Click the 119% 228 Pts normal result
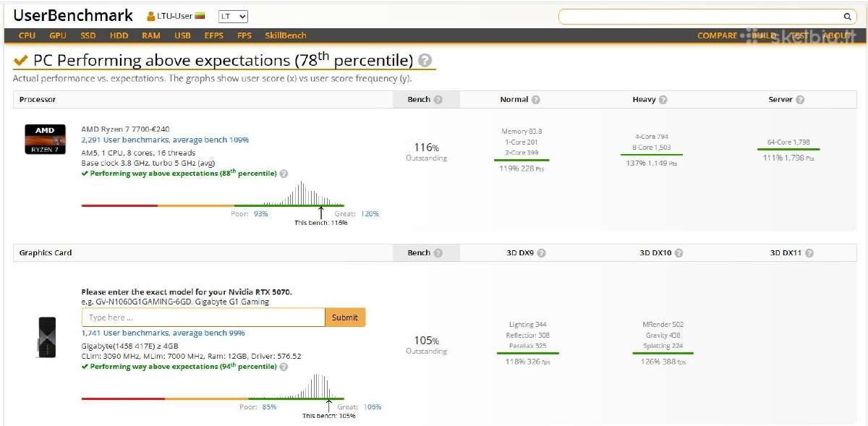This screenshot has height=426, width=868. tap(521, 168)
